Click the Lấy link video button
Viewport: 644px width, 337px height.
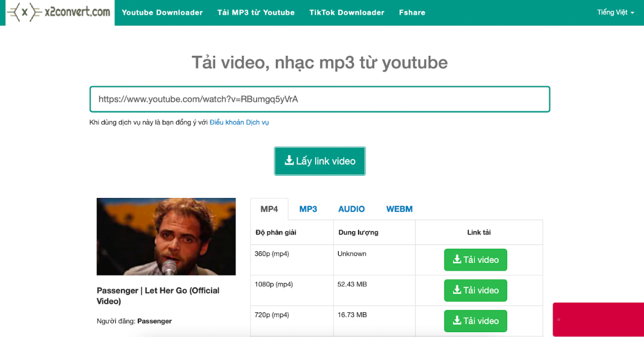tap(320, 161)
